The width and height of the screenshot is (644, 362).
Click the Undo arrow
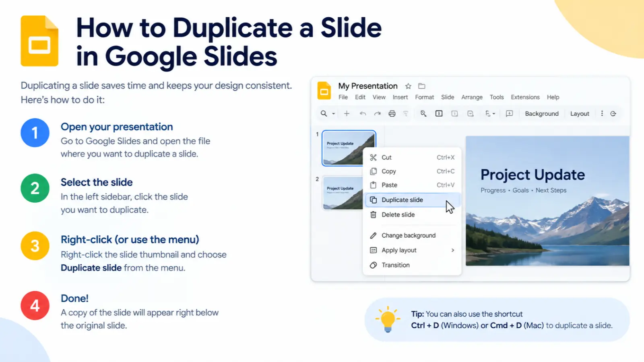click(363, 114)
